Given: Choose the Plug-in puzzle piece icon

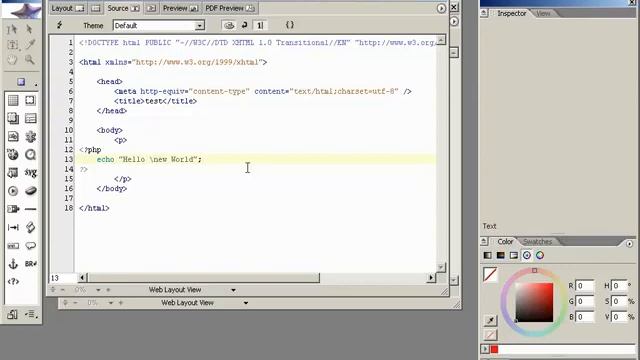Looking at the screenshot, I should point(30,136).
